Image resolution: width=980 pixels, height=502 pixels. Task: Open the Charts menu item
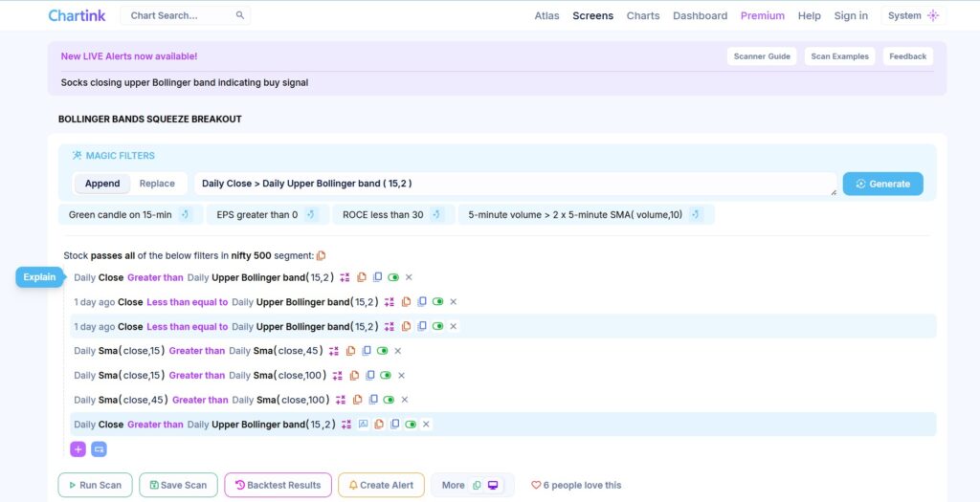tap(642, 16)
